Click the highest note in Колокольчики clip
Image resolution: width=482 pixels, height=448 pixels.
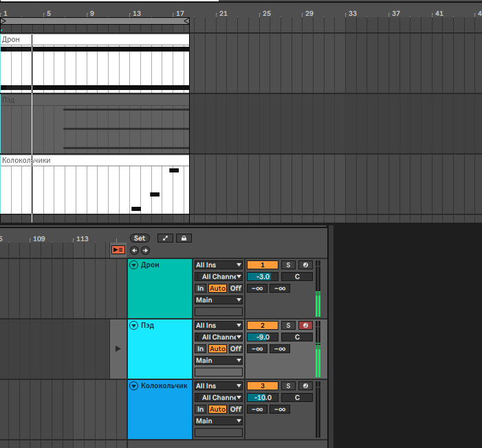(174, 170)
